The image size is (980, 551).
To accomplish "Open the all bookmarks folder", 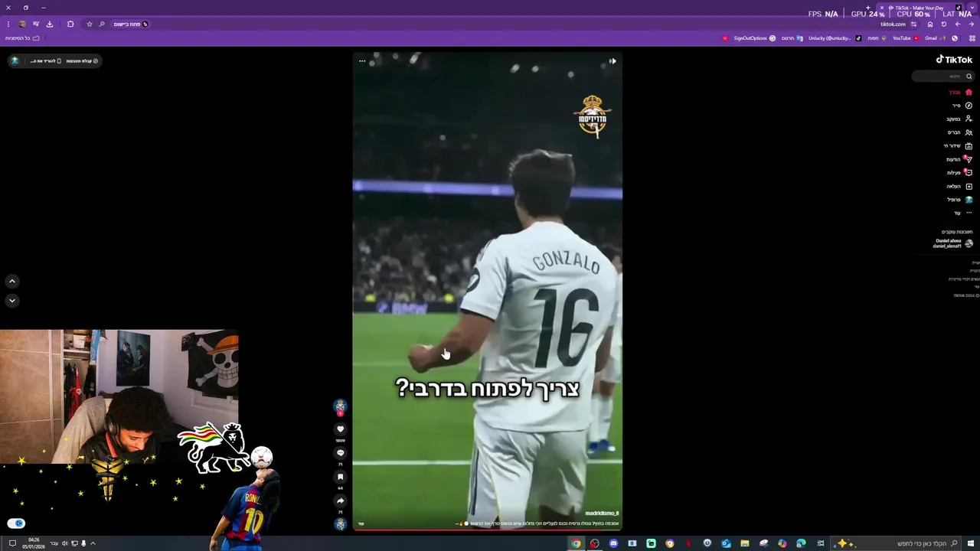I will [x=22, y=38].
